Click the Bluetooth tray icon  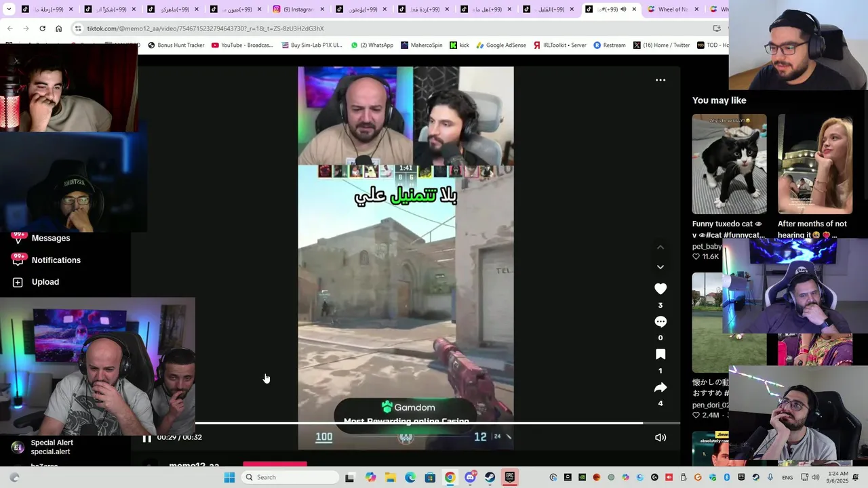click(726, 477)
